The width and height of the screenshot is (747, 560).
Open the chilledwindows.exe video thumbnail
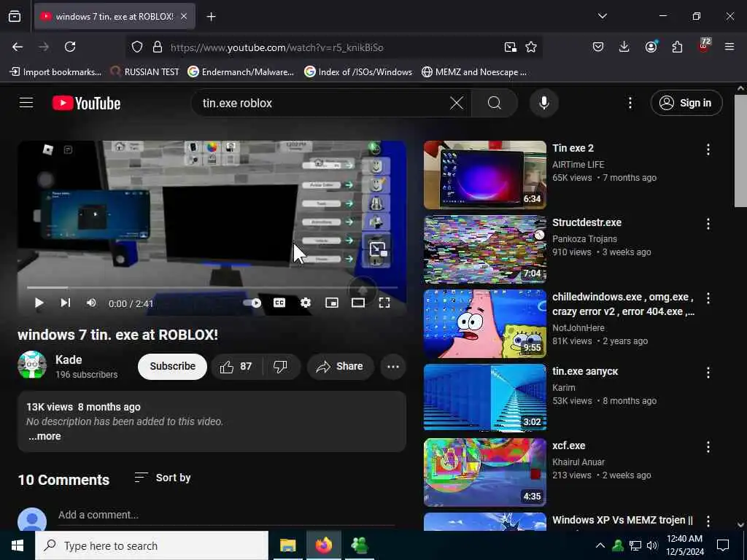click(485, 323)
